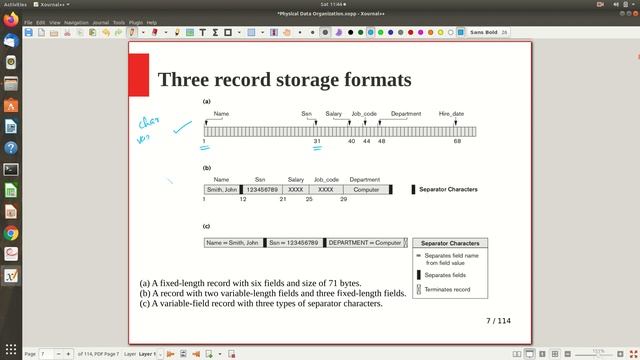Open the Sans Bold font selector
This screenshot has width=640, height=360.
pos(488,32)
